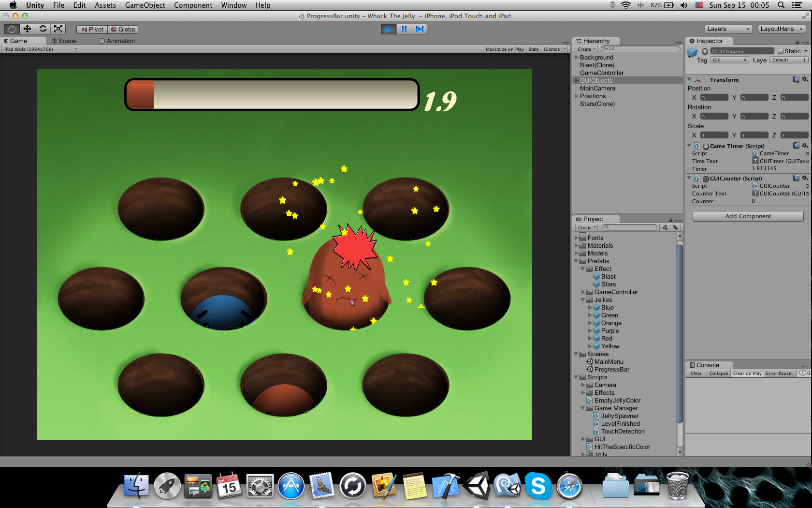
Task: Click the Position X input field
Action: point(714,98)
